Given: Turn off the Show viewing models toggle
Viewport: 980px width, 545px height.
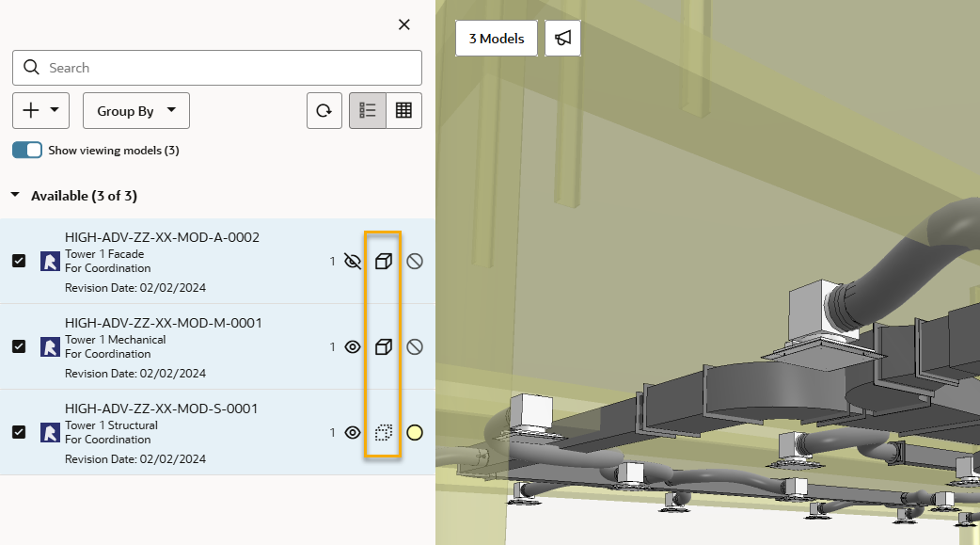Looking at the screenshot, I should 27,151.
